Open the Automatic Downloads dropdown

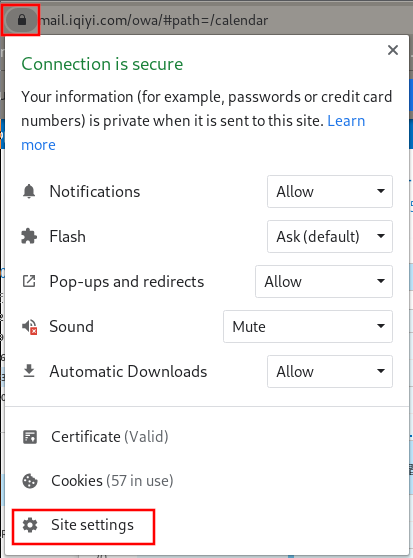click(x=330, y=371)
